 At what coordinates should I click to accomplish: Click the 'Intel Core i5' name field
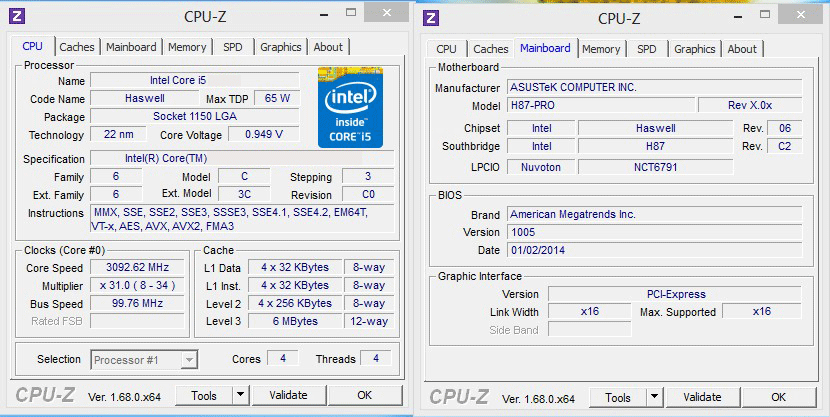point(195,80)
